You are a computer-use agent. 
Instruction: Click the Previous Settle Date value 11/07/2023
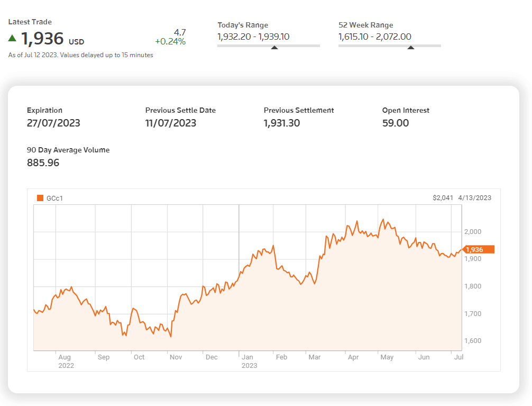coord(171,123)
